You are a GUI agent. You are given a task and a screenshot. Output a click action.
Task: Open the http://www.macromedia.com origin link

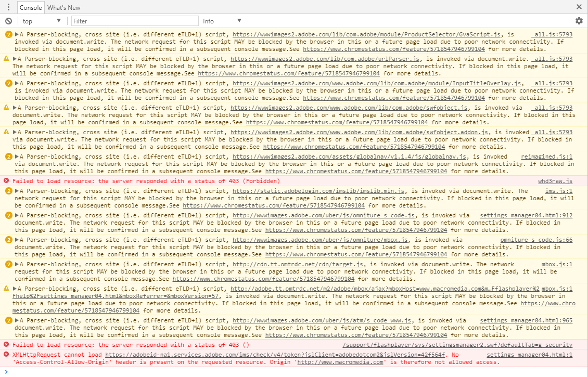point(340,362)
